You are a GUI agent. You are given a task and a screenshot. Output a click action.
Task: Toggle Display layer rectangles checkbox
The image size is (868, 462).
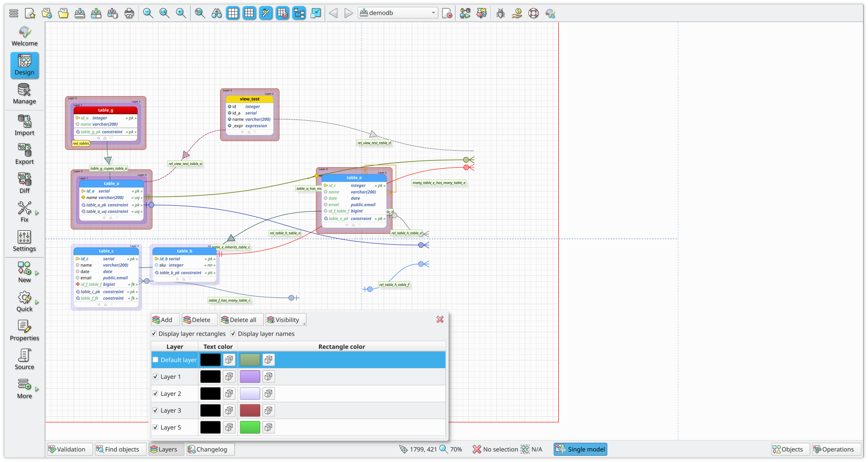[154, 334]
